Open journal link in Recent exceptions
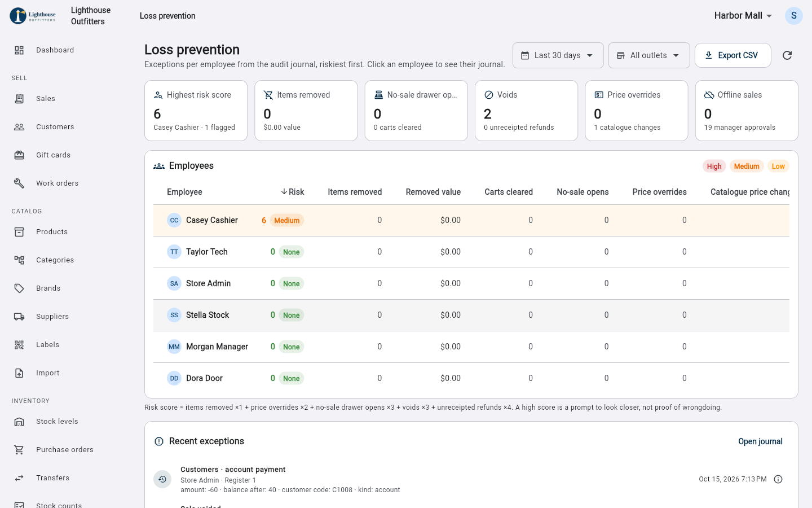The width and height of the screenshot is (812, 508). (x=760, y=441)
